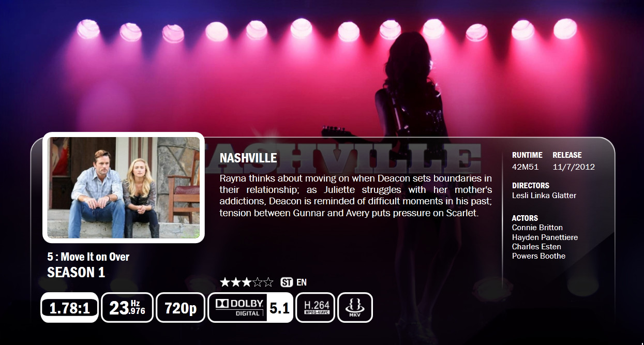
Task: Select the 720p resolution badge
Action: [x=181, y=308]
